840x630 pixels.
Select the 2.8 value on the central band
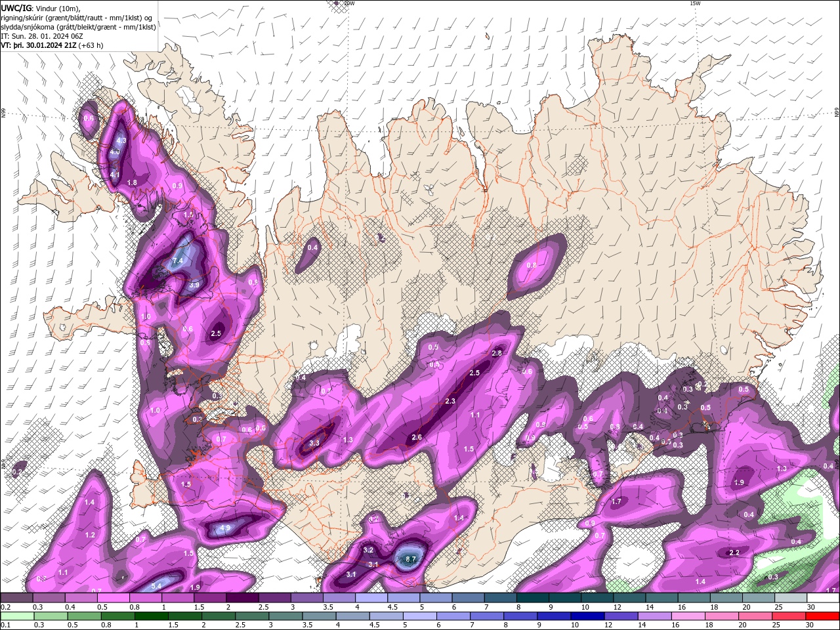(497, 353)
